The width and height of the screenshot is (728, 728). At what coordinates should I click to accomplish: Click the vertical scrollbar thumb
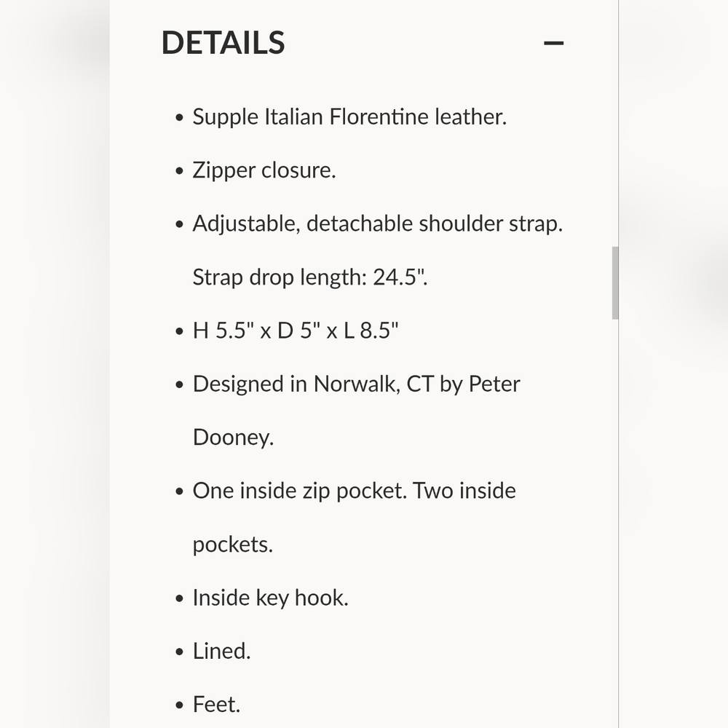(615, 282)
